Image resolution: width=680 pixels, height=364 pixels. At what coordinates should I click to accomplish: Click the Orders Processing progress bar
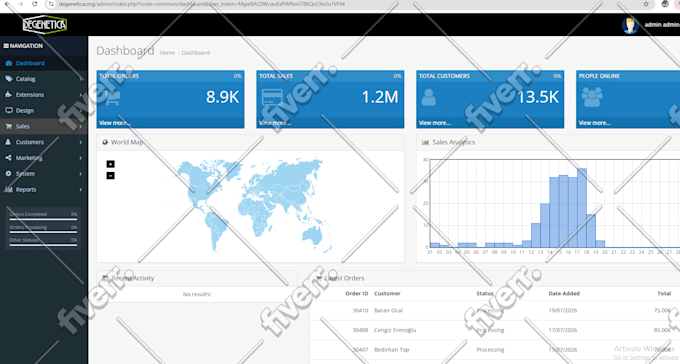coord(43,232)
